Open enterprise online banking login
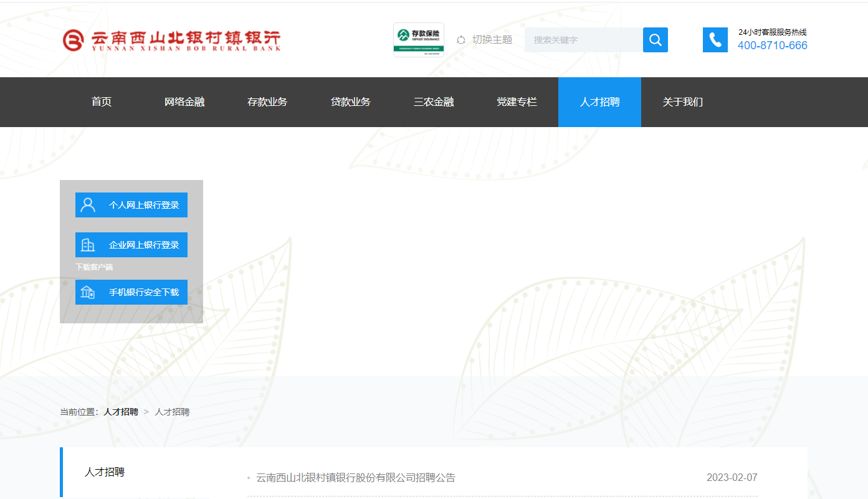Viewport: 868px width, 499px height. coord(131,245)
